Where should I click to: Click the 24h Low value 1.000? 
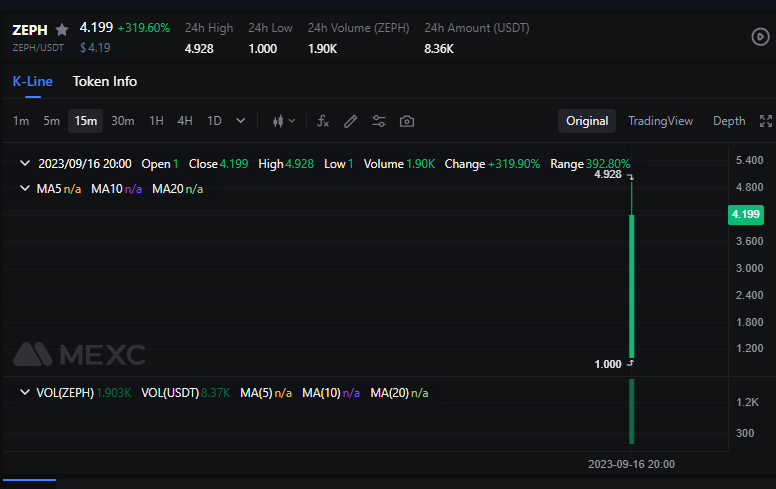click(x=263, y=49)
